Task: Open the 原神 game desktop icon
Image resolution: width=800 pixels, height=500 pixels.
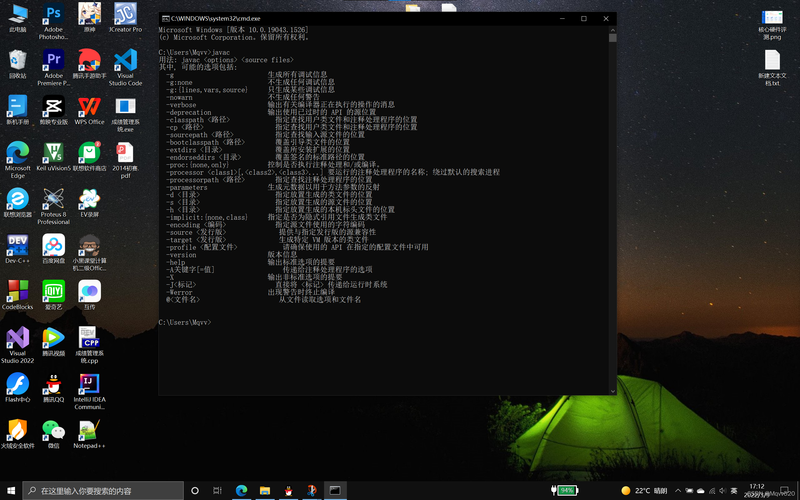Action: (89, 18)
